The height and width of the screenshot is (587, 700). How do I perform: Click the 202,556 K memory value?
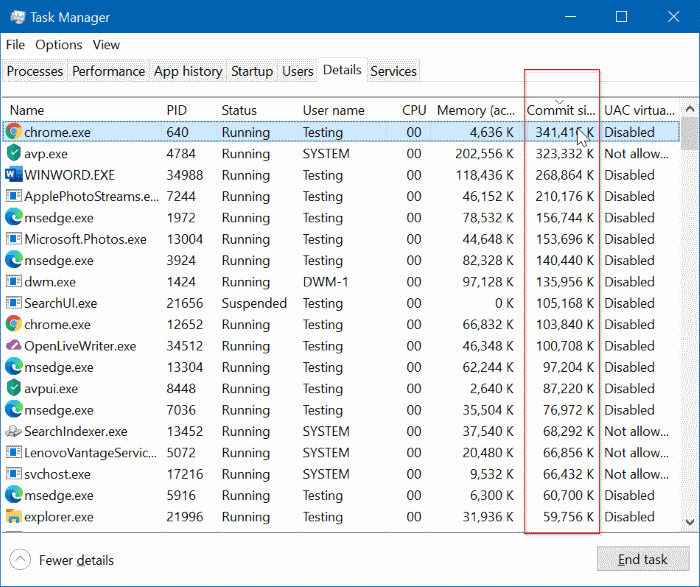[484, 154]
